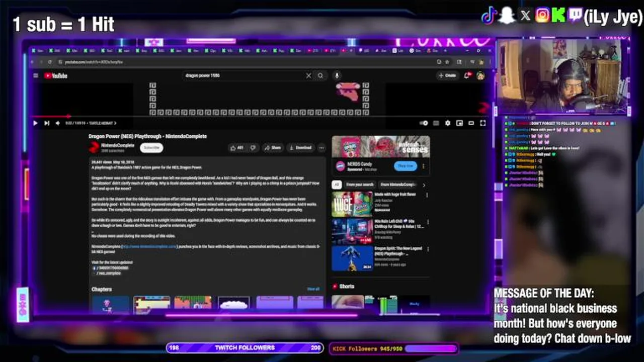644x362 pixels.
Task: Open the NERDS Candy ad banner
Action: [381, 146]
